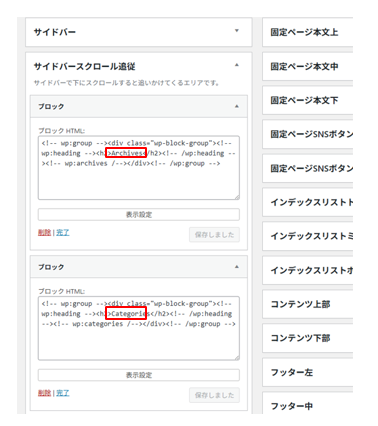Open the フッター中 widget area
Screen dimensions: 378x426
coord(308,403)
